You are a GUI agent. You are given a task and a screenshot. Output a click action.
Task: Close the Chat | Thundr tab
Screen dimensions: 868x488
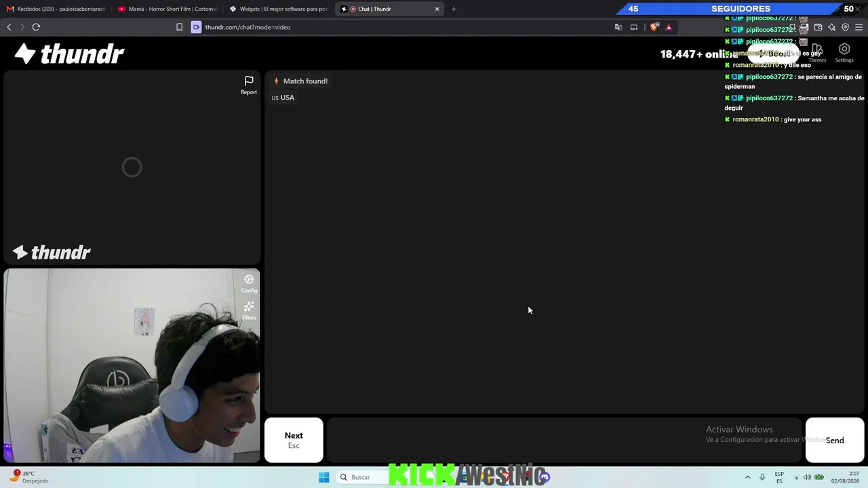coord(437,9)
